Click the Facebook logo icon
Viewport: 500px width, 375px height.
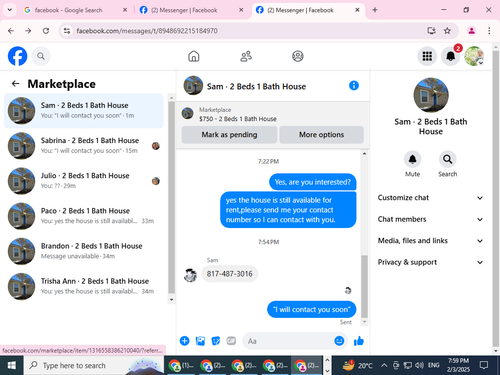point(17,56)
